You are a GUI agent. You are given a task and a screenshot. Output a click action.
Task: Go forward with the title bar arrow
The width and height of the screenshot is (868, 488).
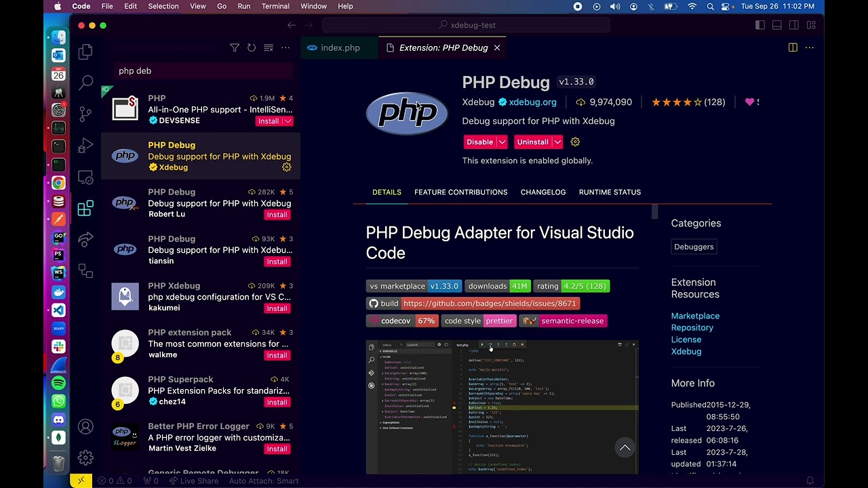tap(310, 25)
